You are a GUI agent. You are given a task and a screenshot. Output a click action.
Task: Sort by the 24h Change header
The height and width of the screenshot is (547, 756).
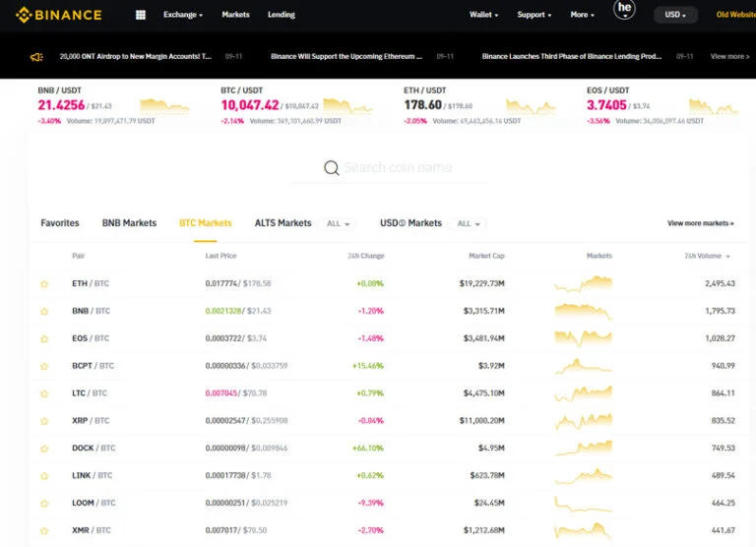pyautogui.click(x=366, y=256)
